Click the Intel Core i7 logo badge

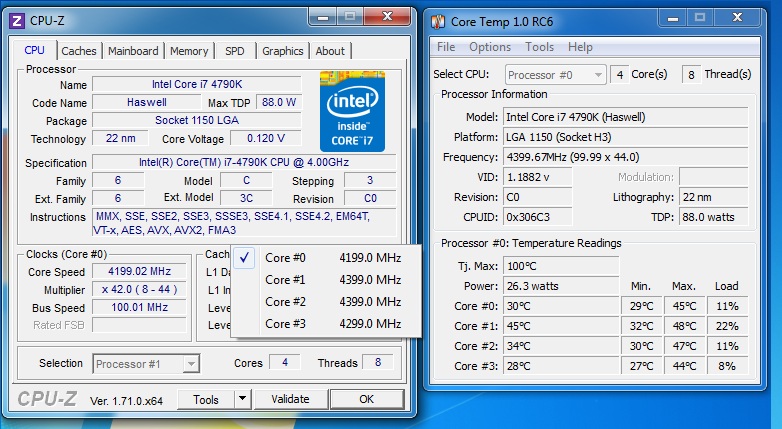tap(352, 111)
